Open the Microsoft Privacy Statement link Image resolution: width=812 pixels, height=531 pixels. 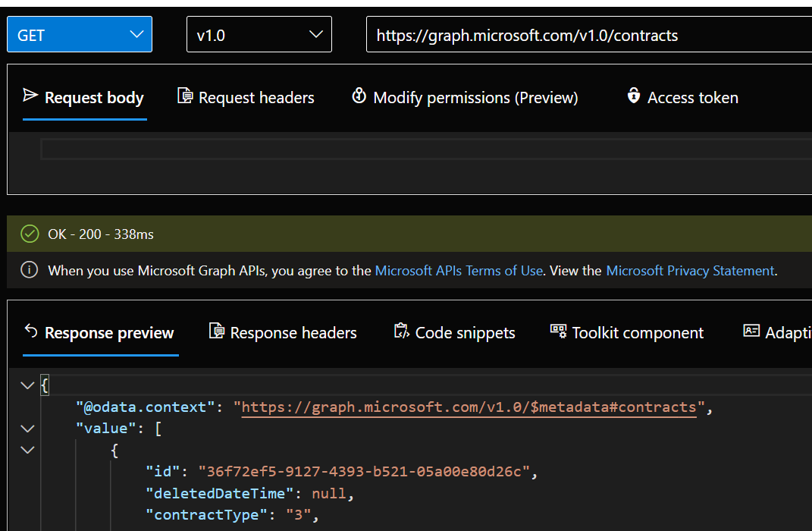[x=690, y=270]
